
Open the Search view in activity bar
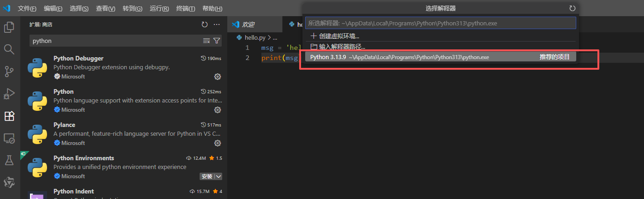(9, 49)
